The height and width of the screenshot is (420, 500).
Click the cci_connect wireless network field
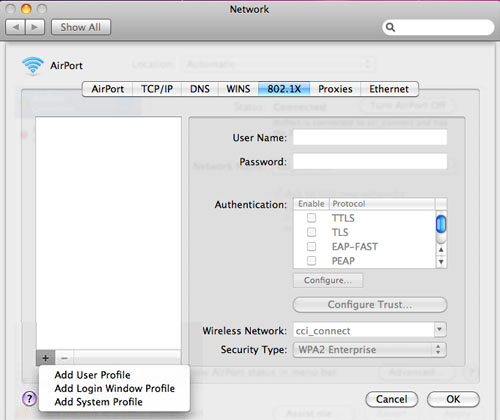coord(364,330)
